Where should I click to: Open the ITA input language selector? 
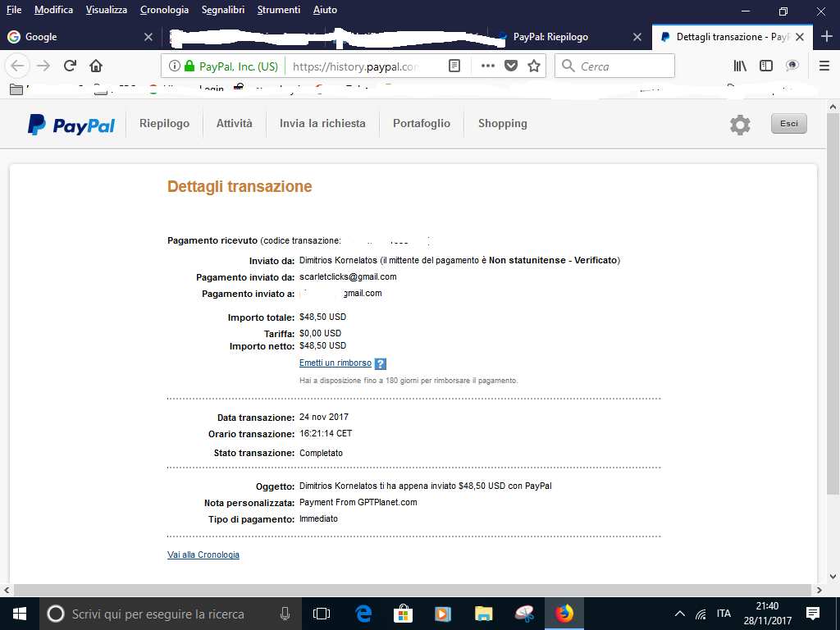pyautogui.click(x=724, y=614)
